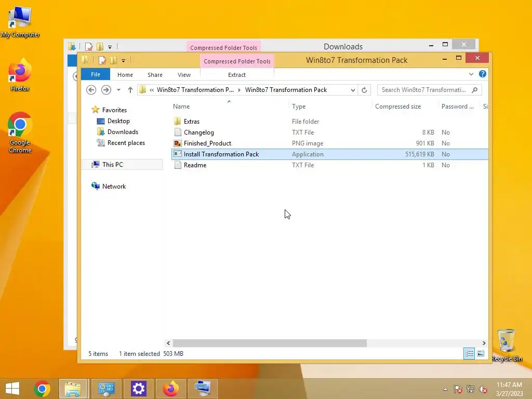
Task: Click the horizontal scrollbar thumb
Action: (x=270, y=343)
